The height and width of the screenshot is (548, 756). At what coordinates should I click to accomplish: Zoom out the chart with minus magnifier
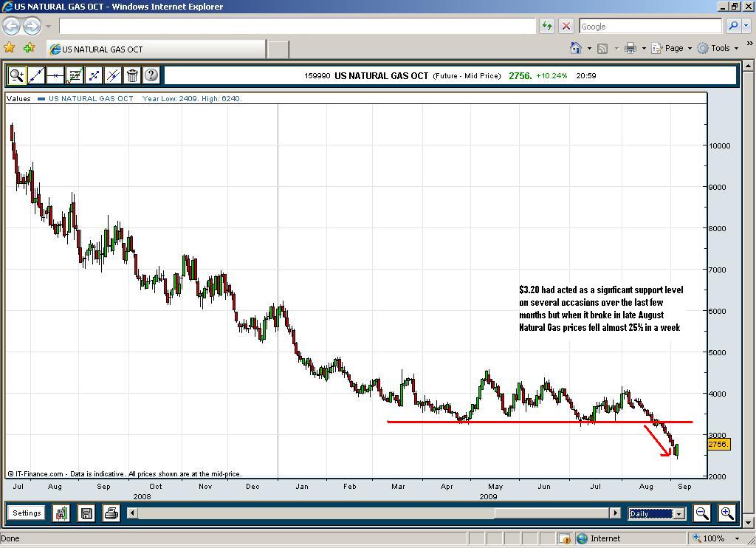(x=702, y=513)
